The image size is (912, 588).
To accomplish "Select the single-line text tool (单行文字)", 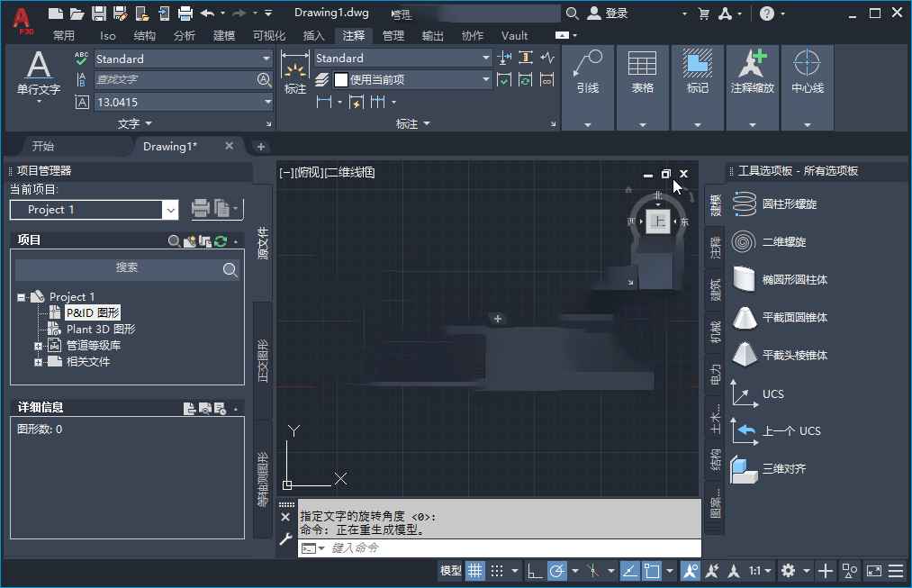I will click(39, 75).
